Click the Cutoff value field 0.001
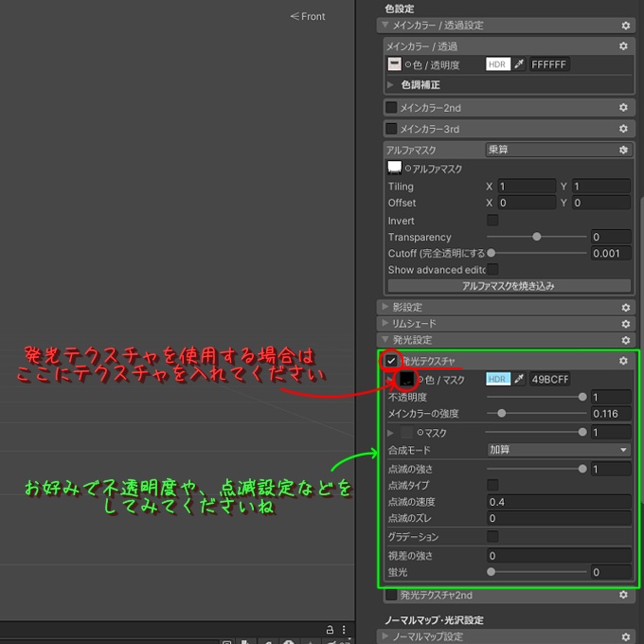The width and height of the screenshot is (644, 644). click(611, 253)
